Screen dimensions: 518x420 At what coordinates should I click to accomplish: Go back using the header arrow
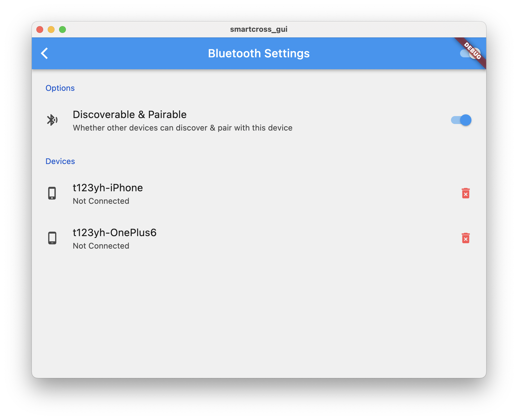[x=44, y=53]
